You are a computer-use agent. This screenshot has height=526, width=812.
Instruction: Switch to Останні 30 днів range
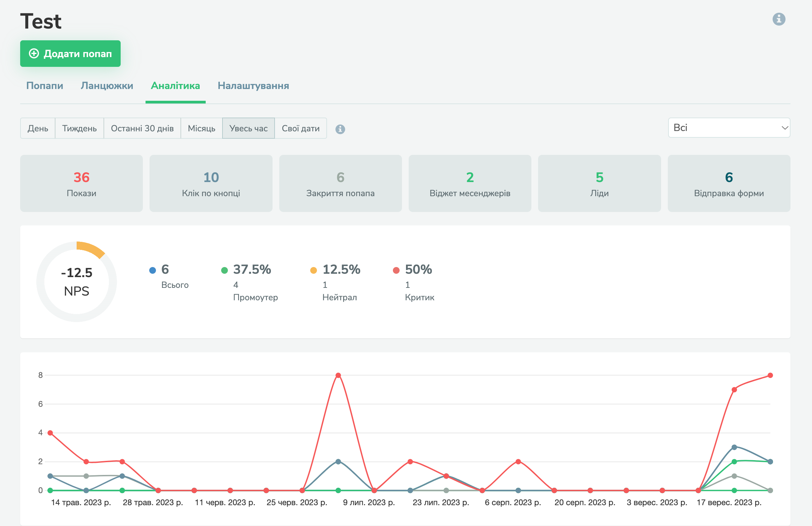click(142, 128)
